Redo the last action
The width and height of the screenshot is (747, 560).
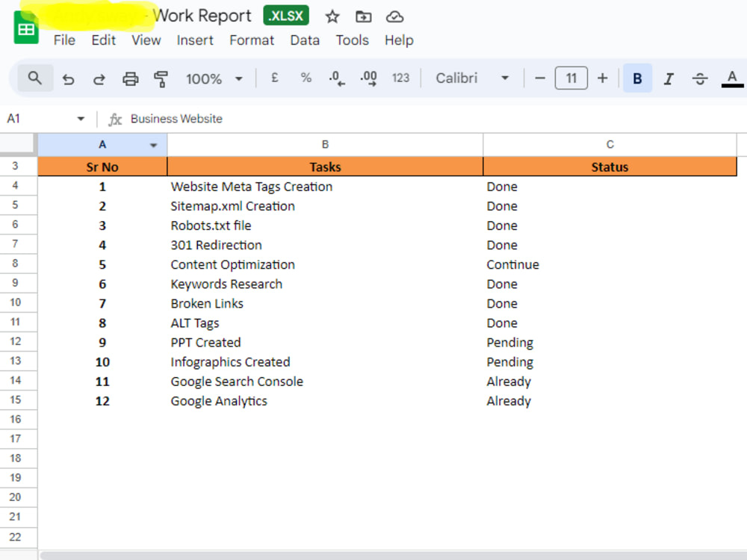99,78
